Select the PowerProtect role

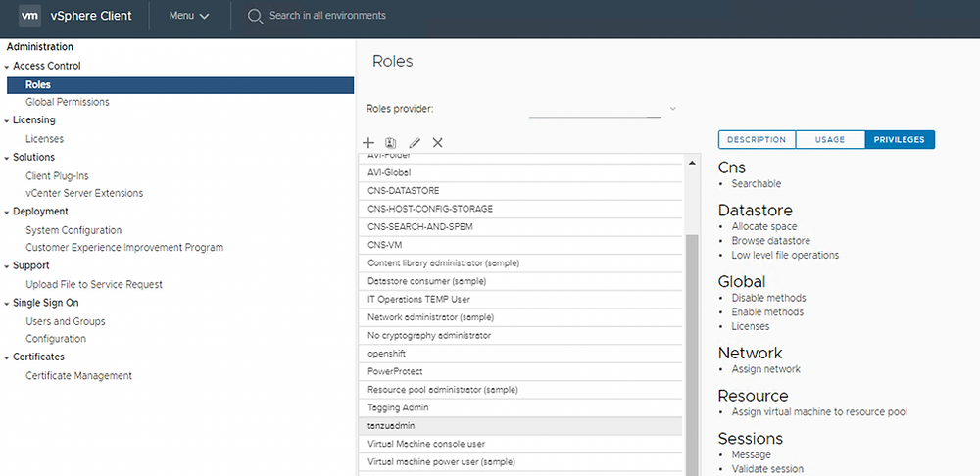pos(520,371)
